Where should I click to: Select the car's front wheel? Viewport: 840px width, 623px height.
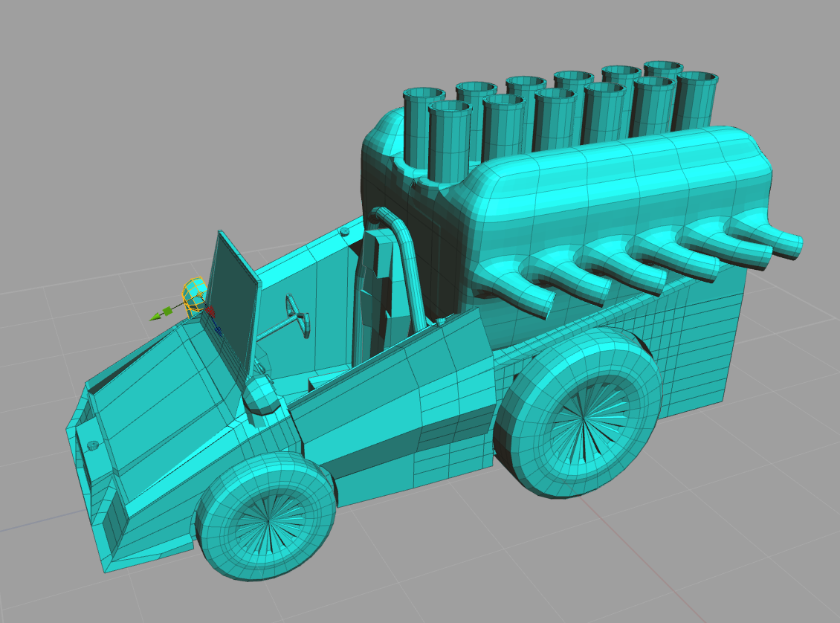(265, 517)
